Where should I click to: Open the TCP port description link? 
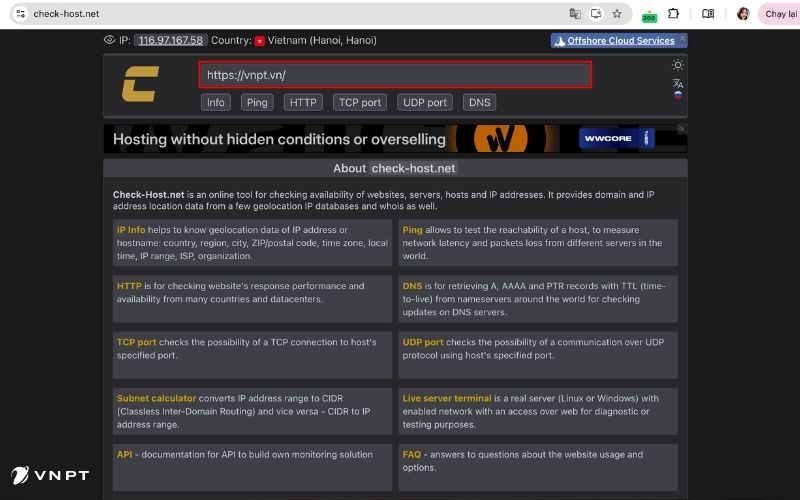(x=137, y=342)
